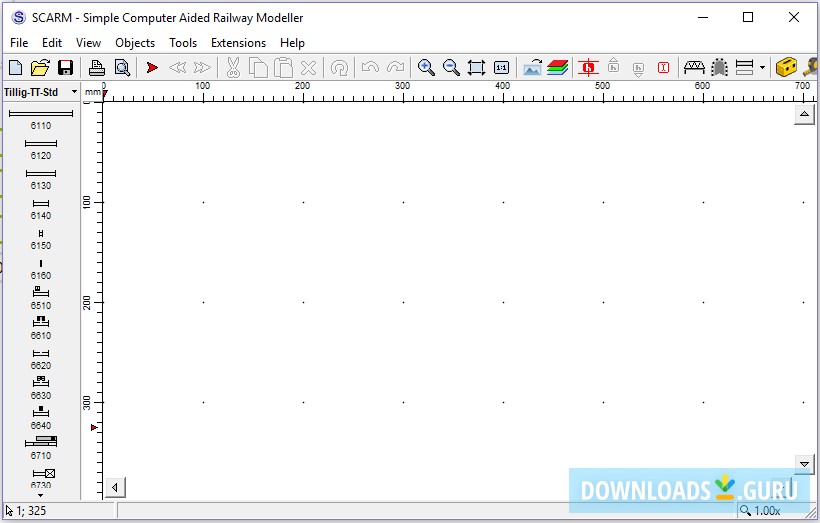
Task: Open track style dropdown arrow
Action: 762,67
